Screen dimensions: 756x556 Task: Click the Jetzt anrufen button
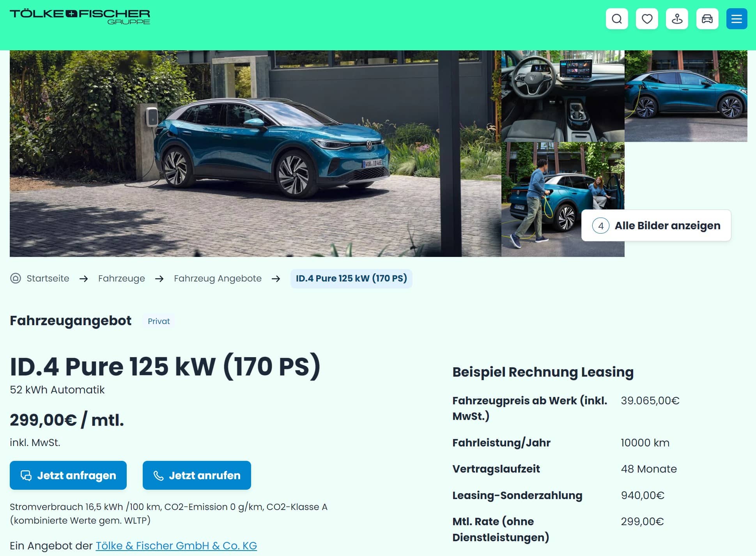click(x=197, y=475)
